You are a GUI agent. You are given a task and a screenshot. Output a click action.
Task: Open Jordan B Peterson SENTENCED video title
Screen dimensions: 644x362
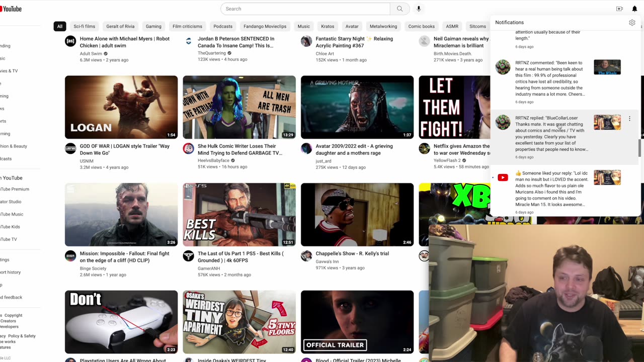(x=236, y=42)
